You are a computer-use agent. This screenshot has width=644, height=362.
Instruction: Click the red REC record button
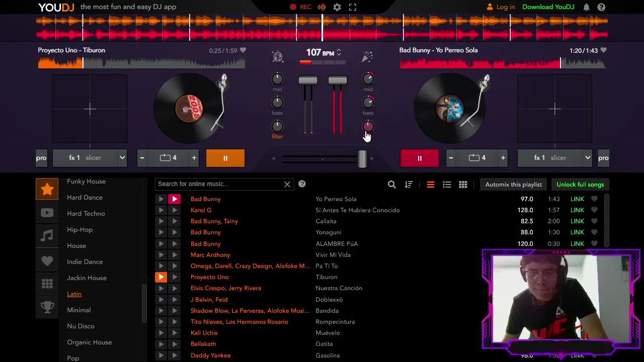pos(300,7)
